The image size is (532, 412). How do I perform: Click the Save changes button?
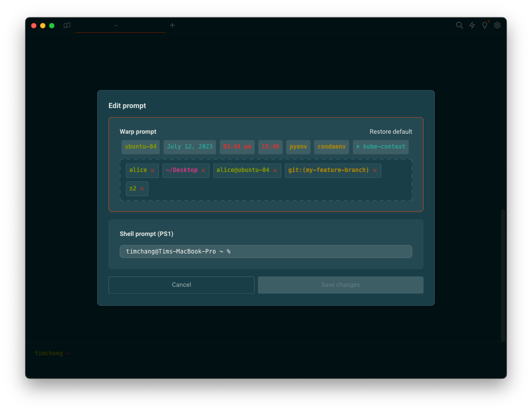point(340,285)
